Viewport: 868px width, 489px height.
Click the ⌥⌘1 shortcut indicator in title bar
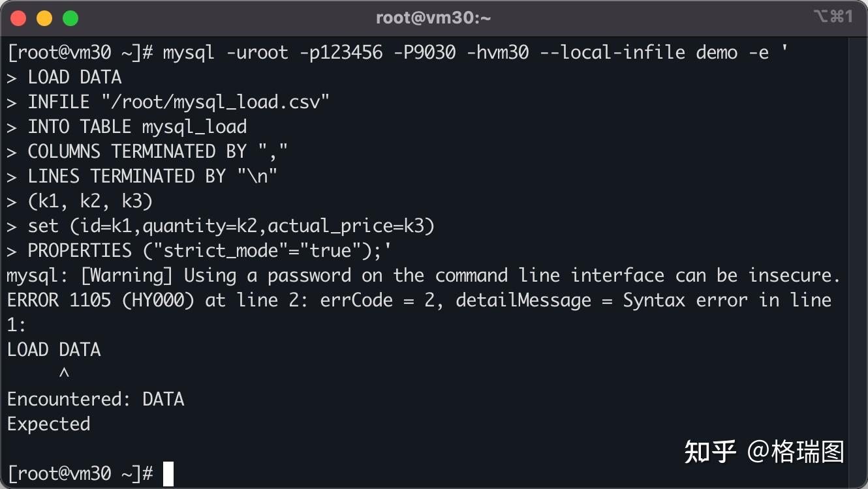[833, 17]
